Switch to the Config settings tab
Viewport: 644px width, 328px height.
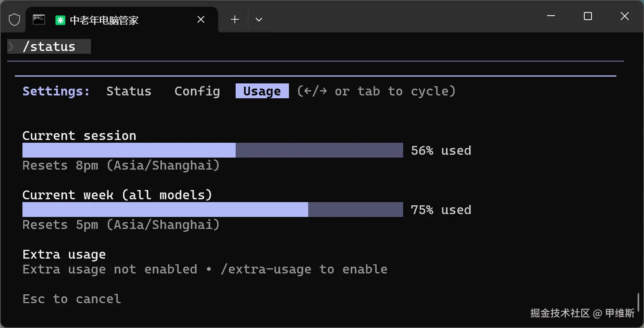point(197,91)
